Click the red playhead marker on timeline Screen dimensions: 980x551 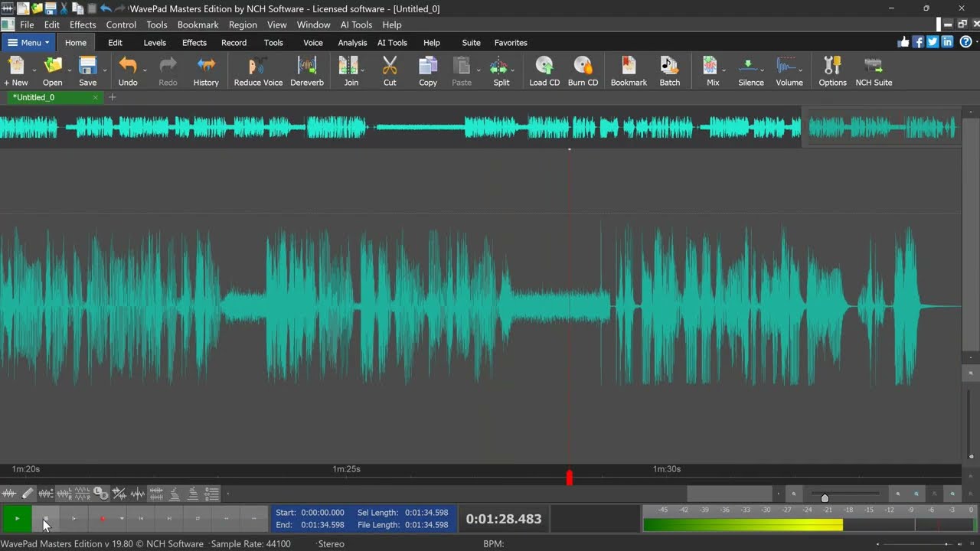point(569,478)
